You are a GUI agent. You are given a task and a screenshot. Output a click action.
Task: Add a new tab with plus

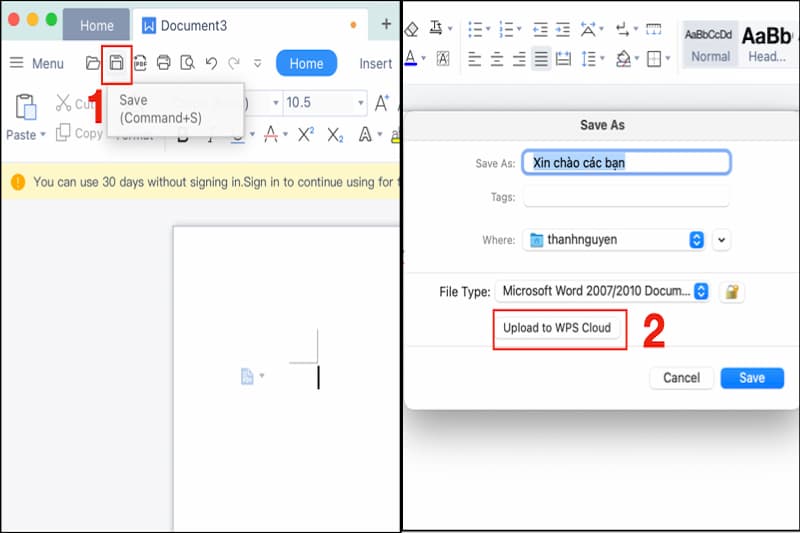386,23
